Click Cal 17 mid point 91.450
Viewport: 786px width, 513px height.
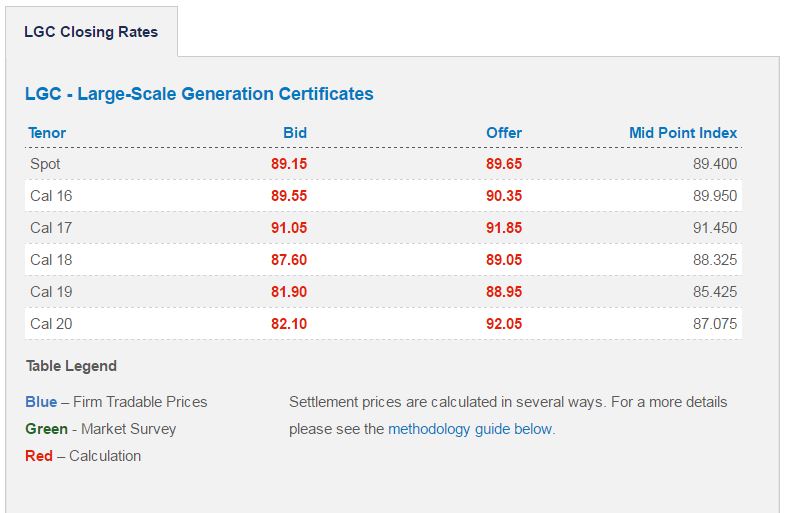point(715,228)
